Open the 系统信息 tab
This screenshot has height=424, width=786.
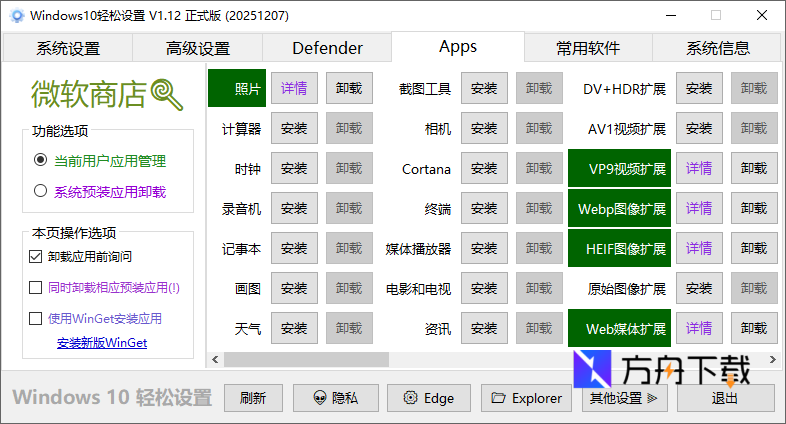(x=717, y=48)
